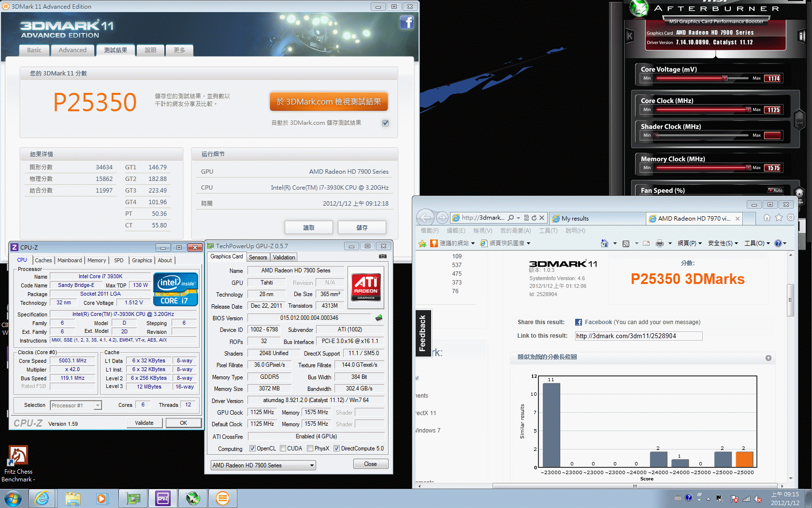
Task: Click the Close button in GPU-Z
Action: point(370,464)
